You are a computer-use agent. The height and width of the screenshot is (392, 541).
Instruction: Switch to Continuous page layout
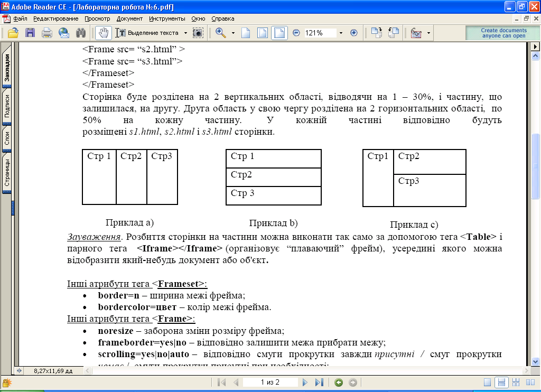[x=502, y=382]
